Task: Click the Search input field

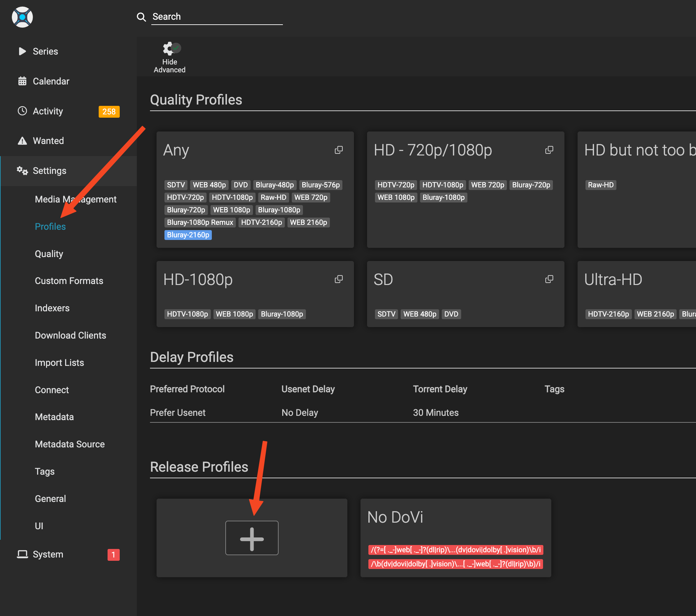Action: tap(217, 17)
